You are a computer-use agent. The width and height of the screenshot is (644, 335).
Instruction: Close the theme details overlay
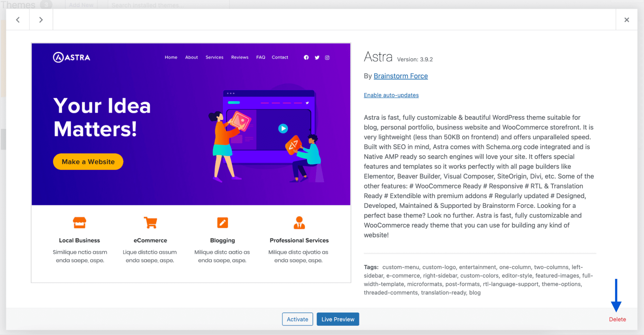point(627,20)
